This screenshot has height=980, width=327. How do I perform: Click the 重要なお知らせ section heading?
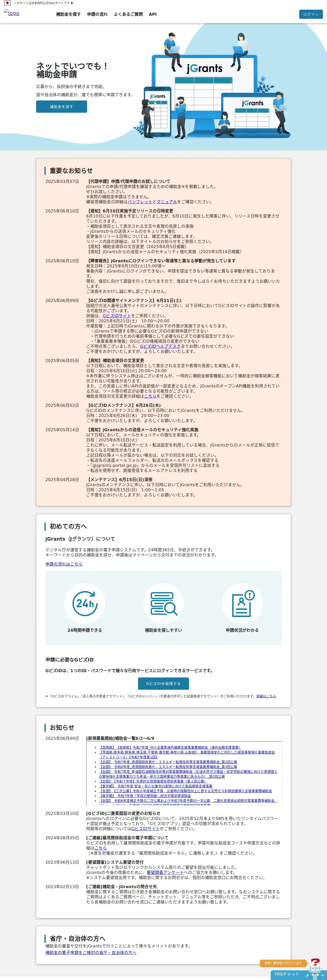click(71, 170)
